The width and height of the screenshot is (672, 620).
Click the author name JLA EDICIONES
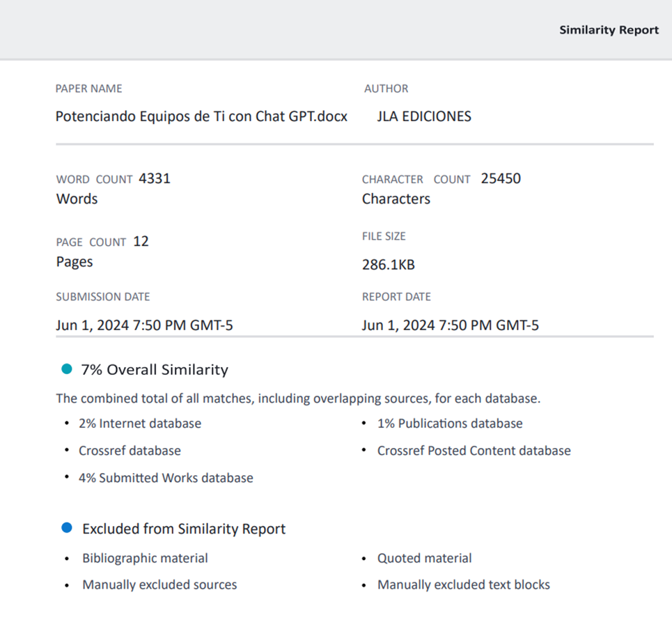click(424, 116)
